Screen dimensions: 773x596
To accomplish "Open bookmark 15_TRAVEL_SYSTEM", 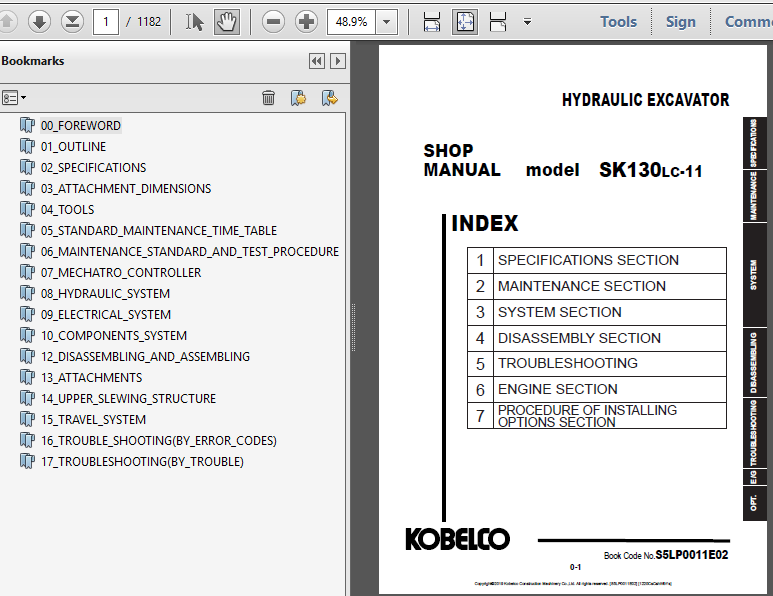I will coord(94,420).
